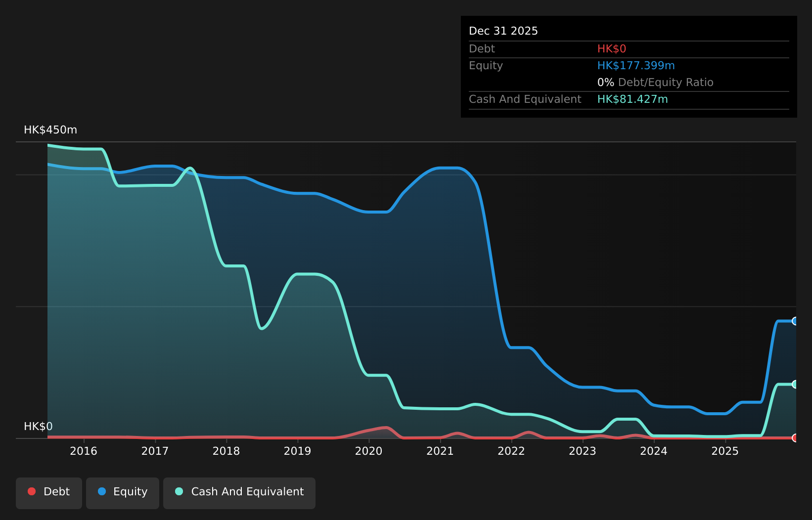Click the 2021 x-axis label
The image size is (812, 520).
click(440, 451)
